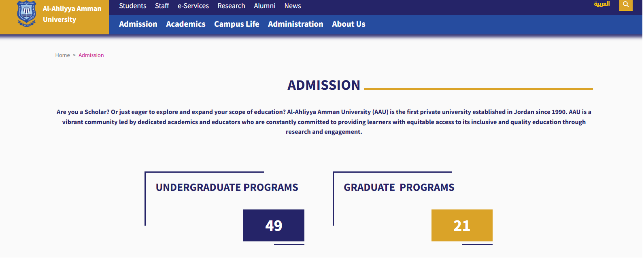This screenshot has height=260, width=644.
Task: Open the Alumni link
Action: coord(265,6)
